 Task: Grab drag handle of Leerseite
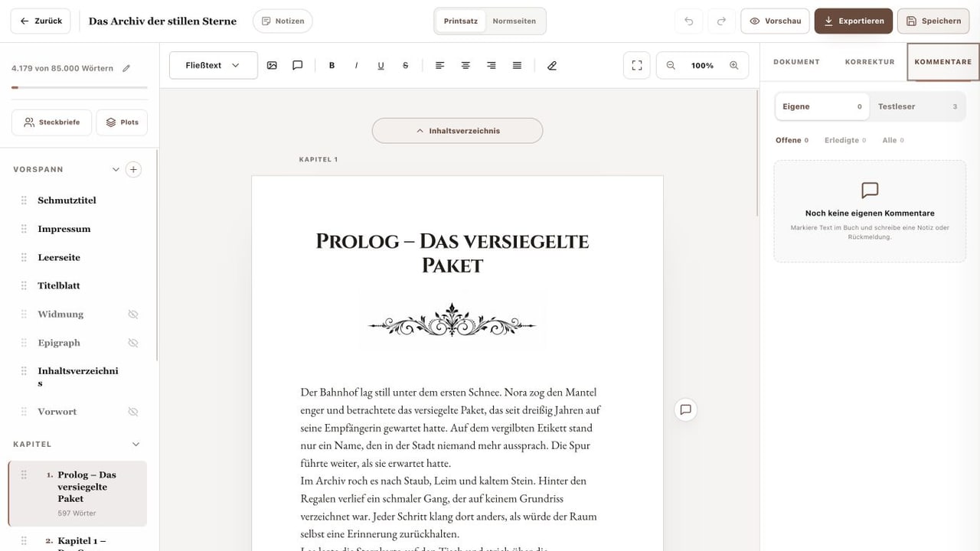24,257
